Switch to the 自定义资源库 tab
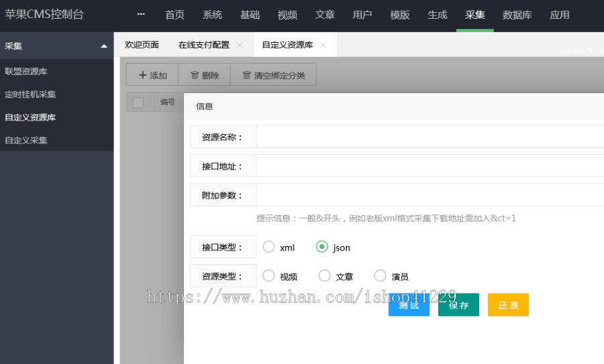This screenshot has width=604, height=364. point(287,45)
